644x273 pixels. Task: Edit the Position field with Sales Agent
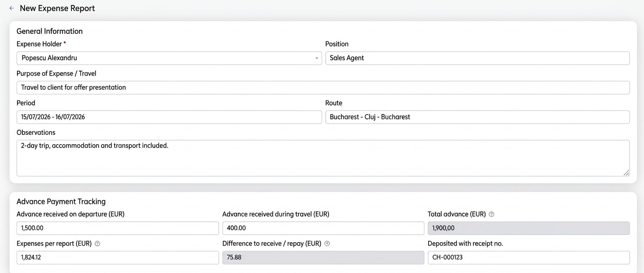click(477, 58)
